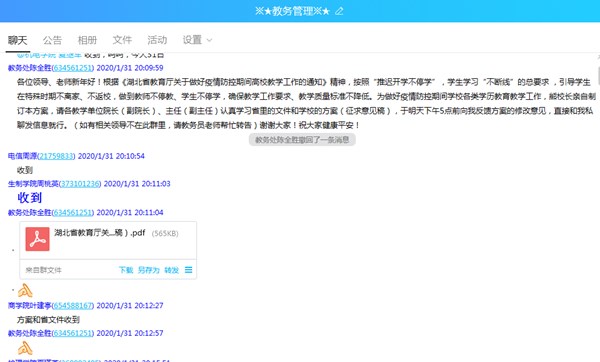Click the praying hands emoji above 商学院叶建亭
Image resolution: width=600 pixels, height=362 pixels.
coord(25,291)
